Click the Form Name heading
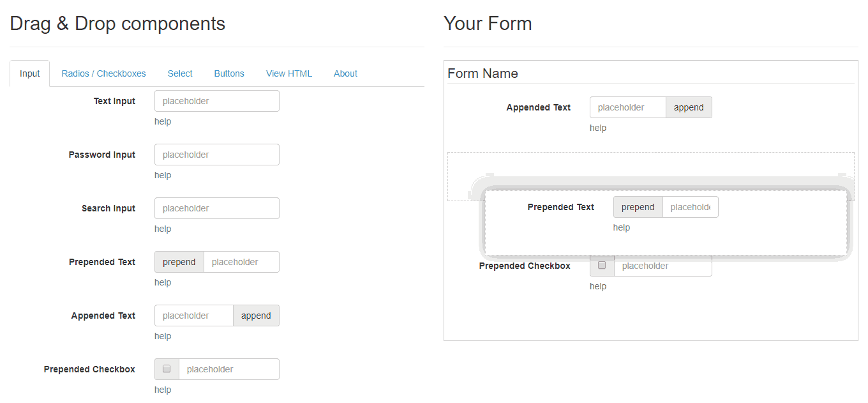The width and height of the screenshot is (868, 403). pyautogui.click(x=483, y=73)
